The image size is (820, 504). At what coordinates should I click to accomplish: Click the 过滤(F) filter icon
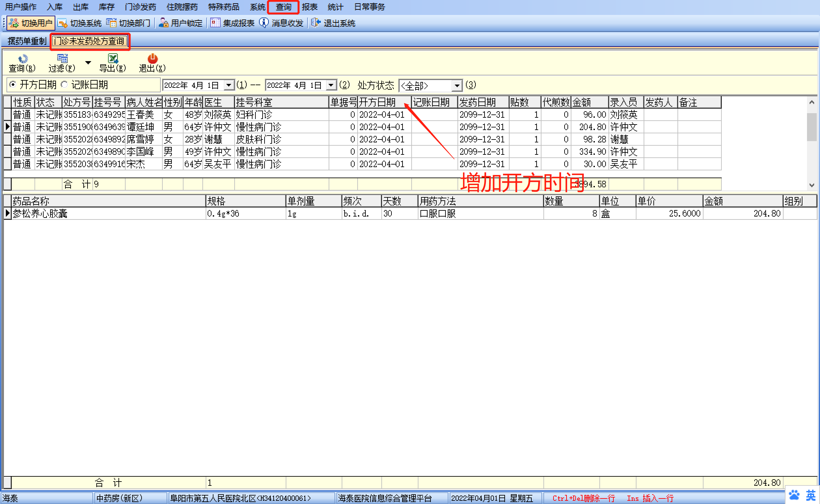pyautogui.click(x=62, y=59)
